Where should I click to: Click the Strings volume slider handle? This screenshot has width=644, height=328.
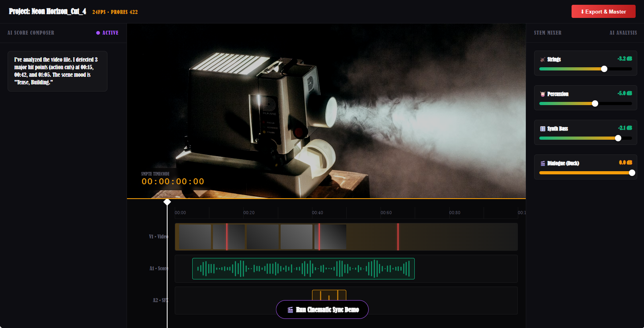[x=604, y=69]
